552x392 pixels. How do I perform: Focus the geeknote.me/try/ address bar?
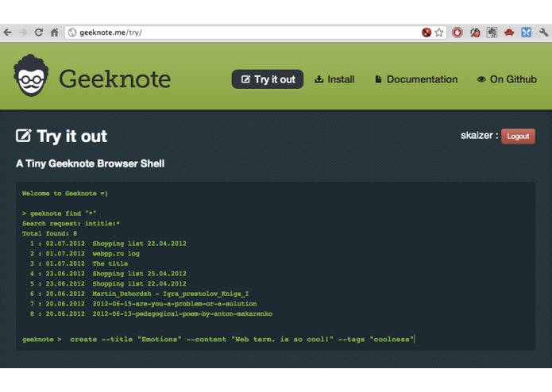click(x=256, y=33)
